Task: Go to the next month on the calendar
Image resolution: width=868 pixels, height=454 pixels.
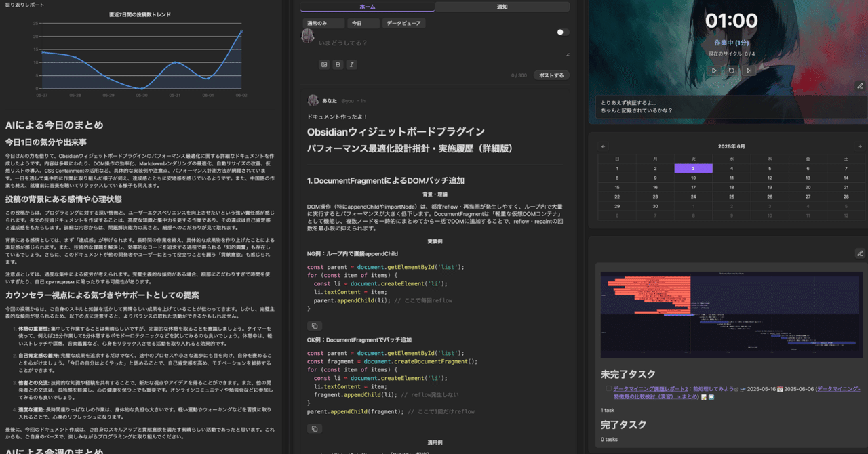Action: [x=860, y=146]
